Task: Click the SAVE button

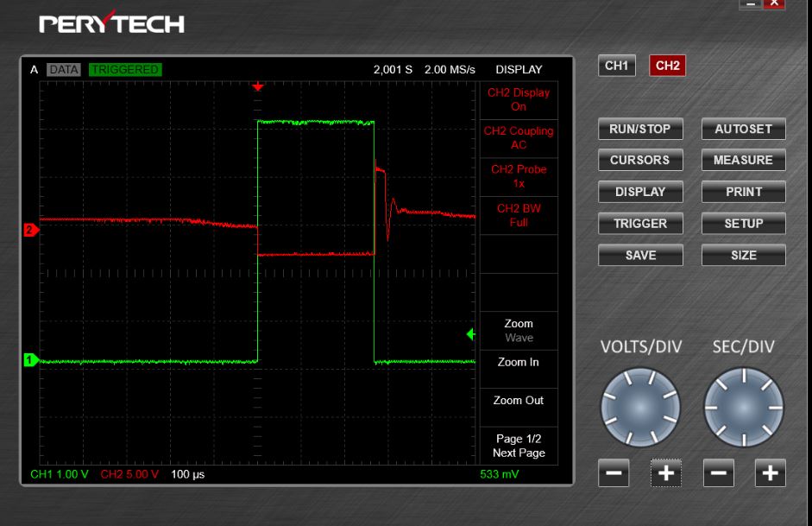Action: click(x=640, y=255)
